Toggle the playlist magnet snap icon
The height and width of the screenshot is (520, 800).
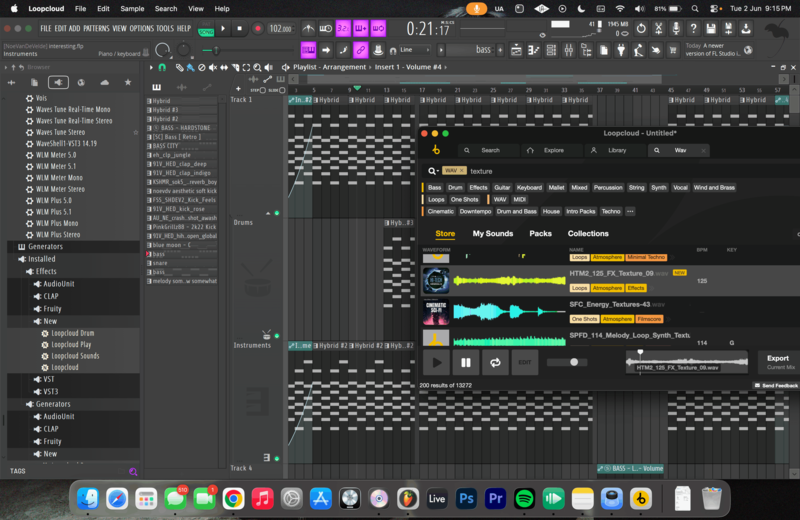(x=162, y=67)
